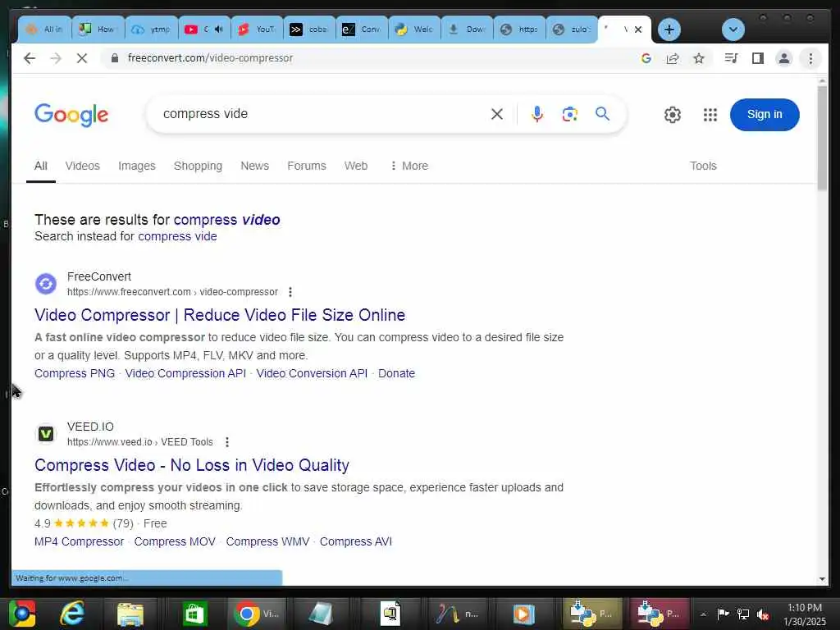Select the News search filter
The image size is (840, 630).
click(254, 166)
